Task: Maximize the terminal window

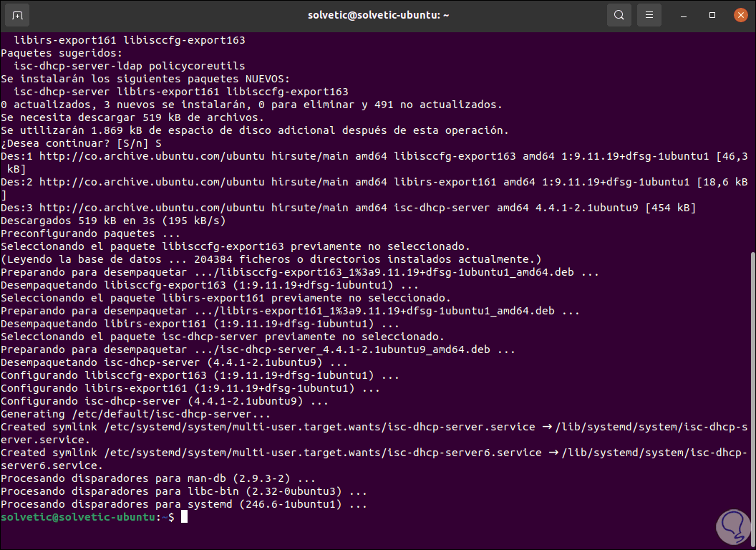Action: pos(712,15)
